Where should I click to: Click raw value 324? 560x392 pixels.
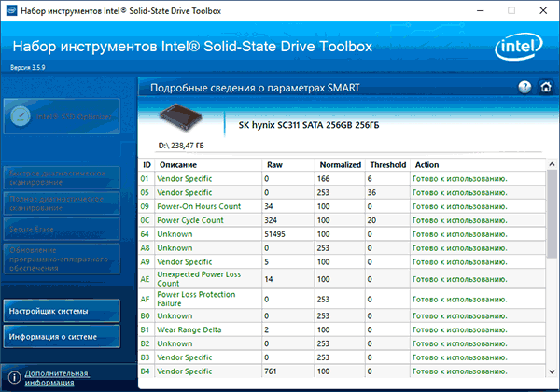point(271,220)
